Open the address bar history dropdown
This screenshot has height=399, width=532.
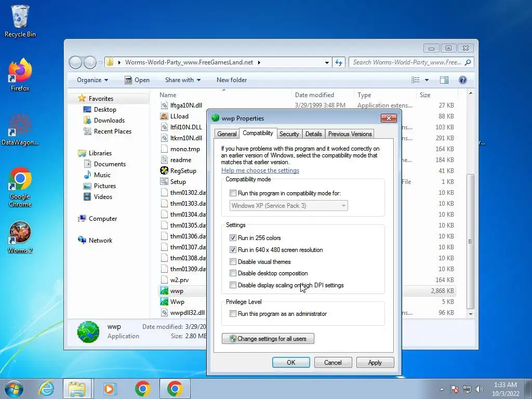click(x=327, y=62)
